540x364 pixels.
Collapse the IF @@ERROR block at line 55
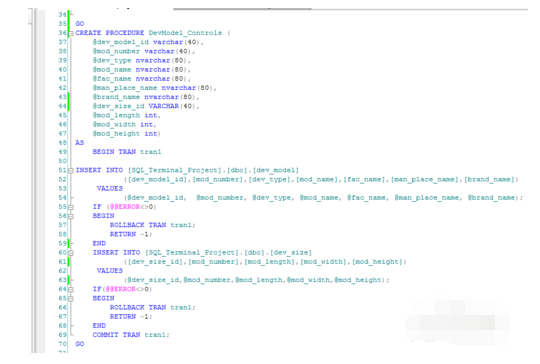click(x=71, y=207)
